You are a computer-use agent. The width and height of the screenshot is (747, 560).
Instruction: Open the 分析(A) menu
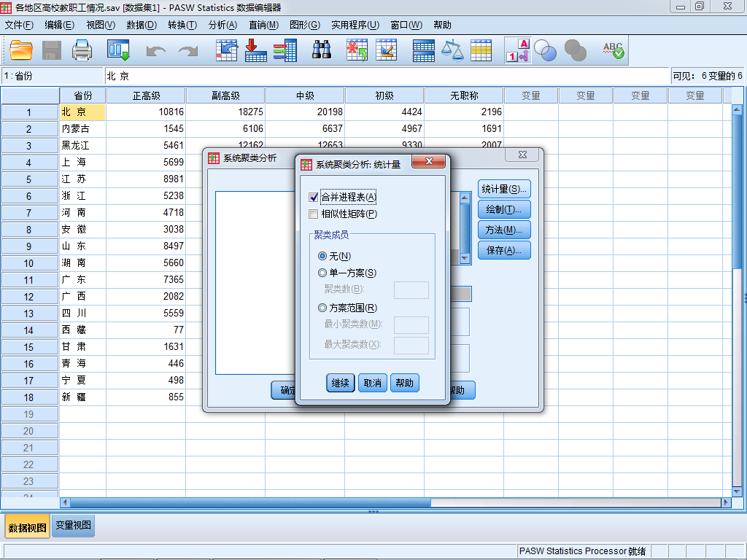(x=222, y=26)
